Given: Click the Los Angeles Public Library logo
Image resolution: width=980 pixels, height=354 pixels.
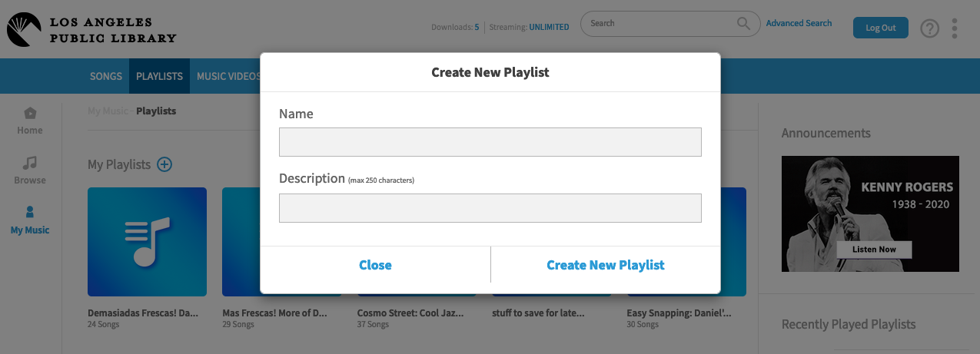Looking at the screenshot, I should click(x=91, y=29).
